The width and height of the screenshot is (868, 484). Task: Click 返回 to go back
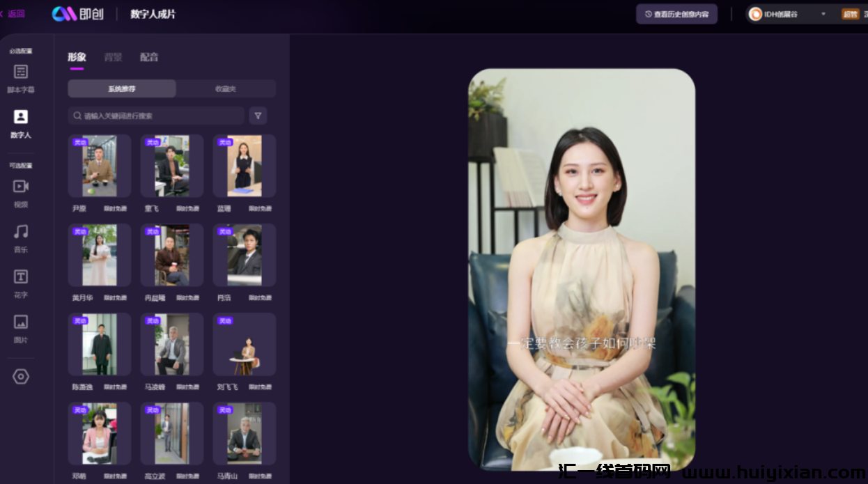[x=15, y=14]
